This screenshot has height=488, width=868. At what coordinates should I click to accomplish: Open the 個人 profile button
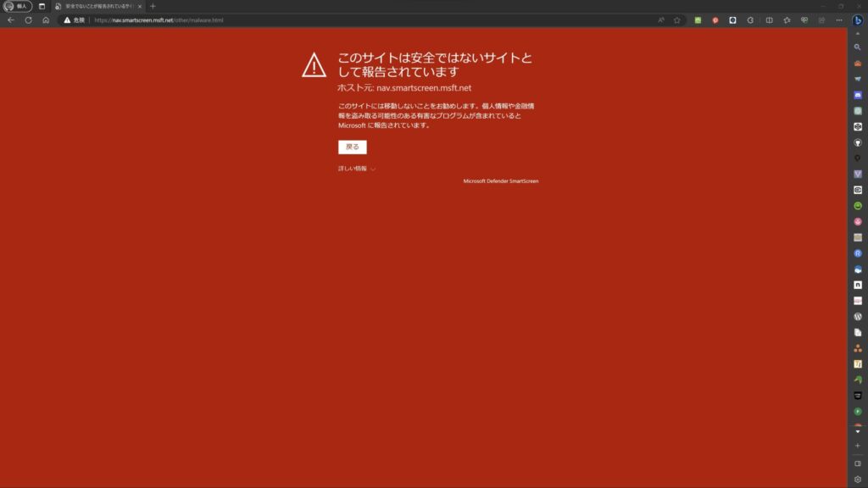tap(17, 6)
